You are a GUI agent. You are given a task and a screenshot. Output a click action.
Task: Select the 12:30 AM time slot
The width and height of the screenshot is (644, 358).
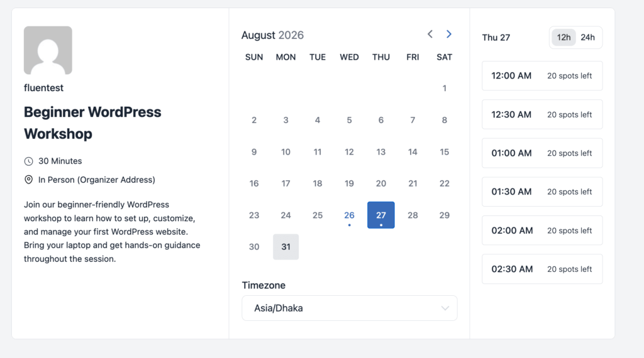pos(542,114)
